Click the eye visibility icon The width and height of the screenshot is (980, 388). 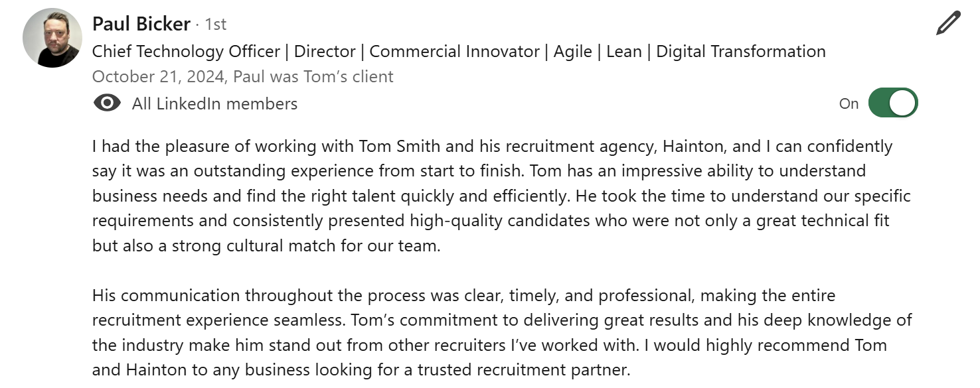[x=108, y=103]
